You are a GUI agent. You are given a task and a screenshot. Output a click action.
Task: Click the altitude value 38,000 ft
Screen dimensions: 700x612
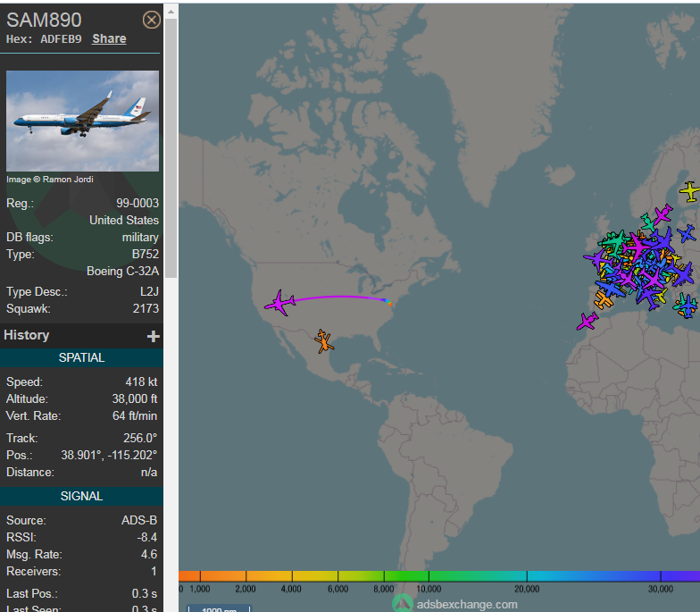(135, 398)
